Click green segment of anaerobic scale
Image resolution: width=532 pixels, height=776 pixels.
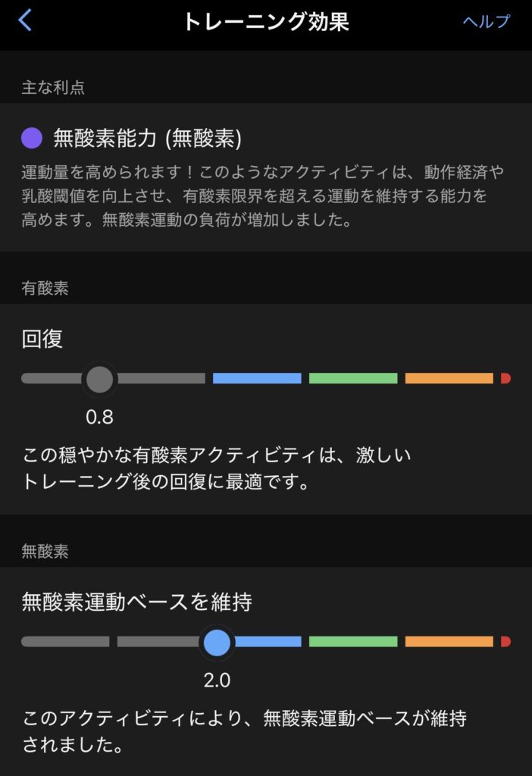point(352,642)
